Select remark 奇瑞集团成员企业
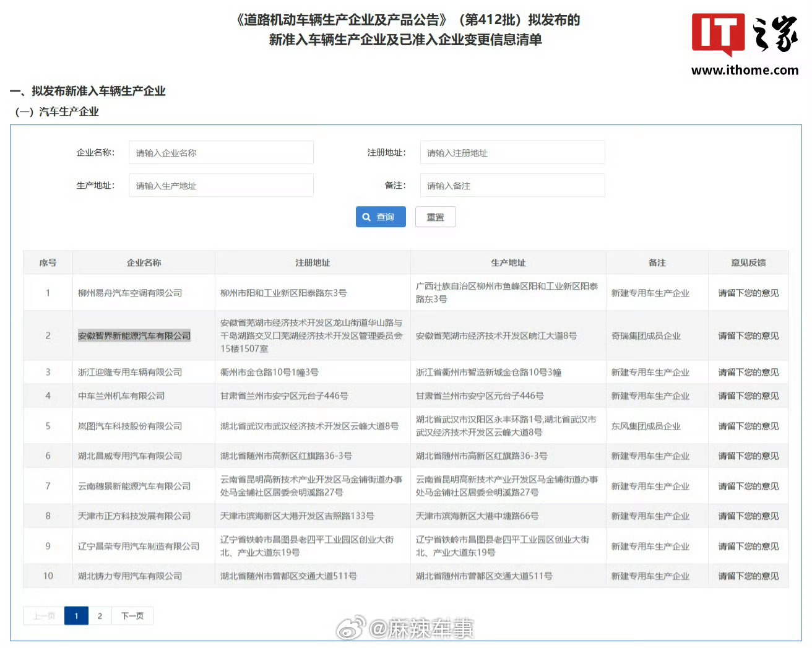This screenshot has width=812, height=648. pyautogui.click(x=646, y=335)
